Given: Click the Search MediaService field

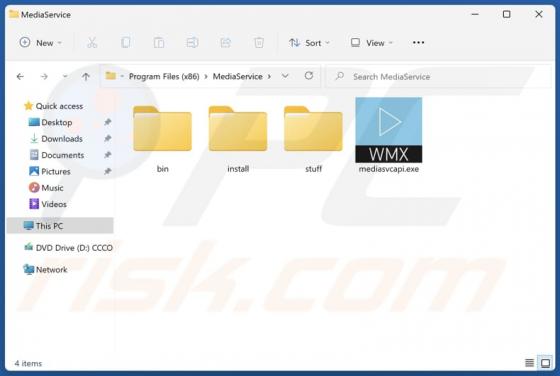Looking at the screenshot, I should tap(439, 76).
